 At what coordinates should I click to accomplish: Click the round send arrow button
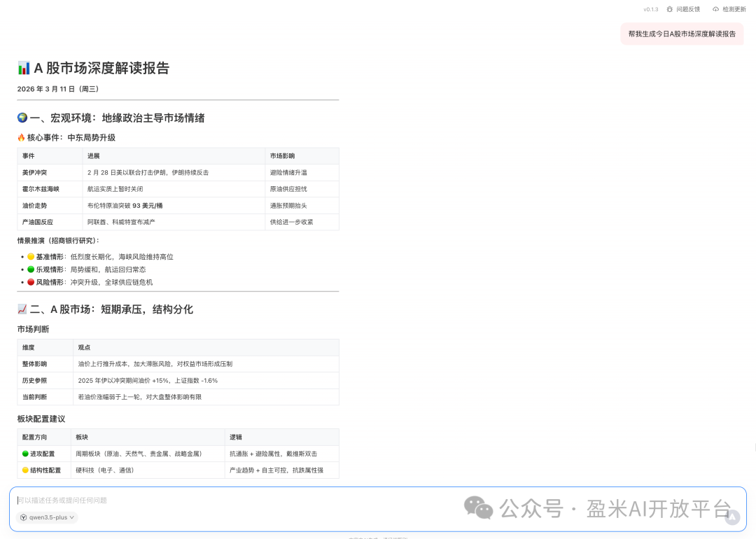pyautogui.click(x=732, y=517)
